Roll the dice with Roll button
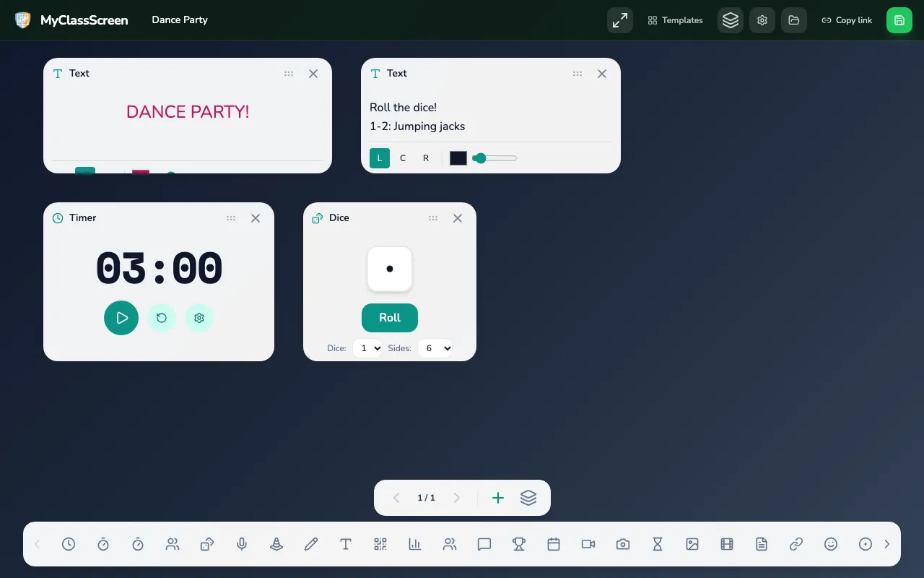This screenshot has width=924, height=578. (x=390, y=318)
